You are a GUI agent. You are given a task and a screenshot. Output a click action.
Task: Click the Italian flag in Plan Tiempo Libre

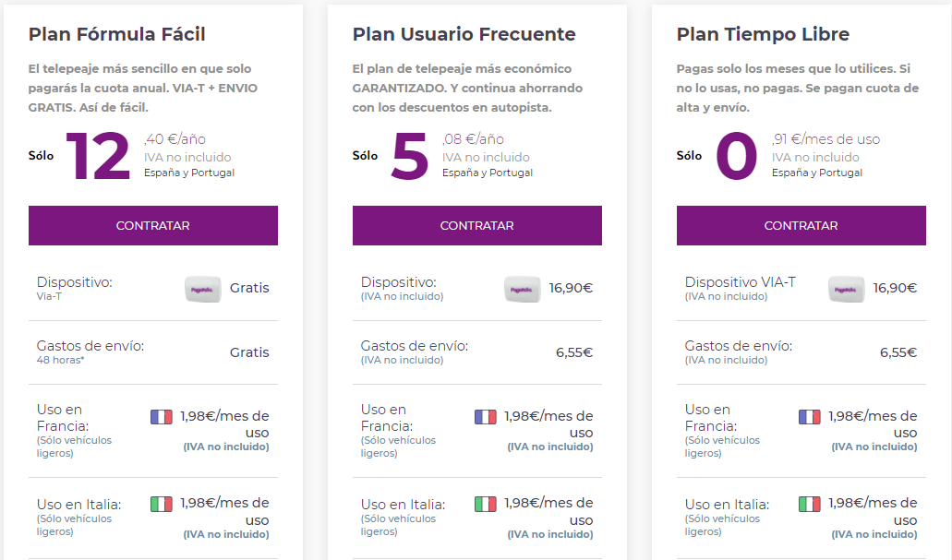pyautogui.click(x=810, y=504)
